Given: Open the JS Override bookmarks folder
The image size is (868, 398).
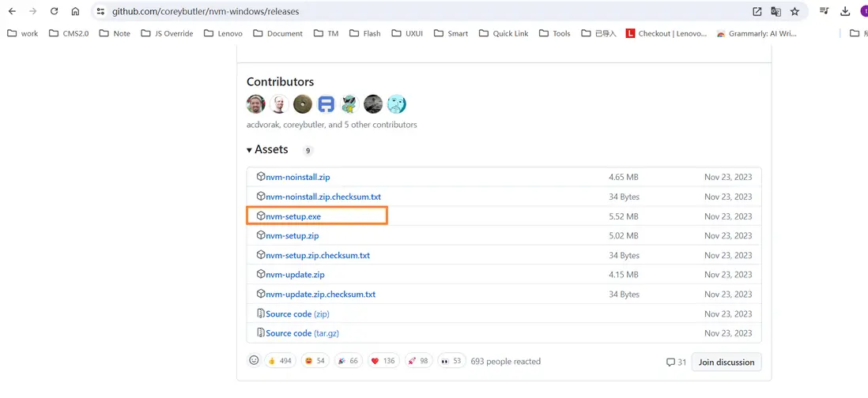Looking at the screenshot, I should point(167,33).
